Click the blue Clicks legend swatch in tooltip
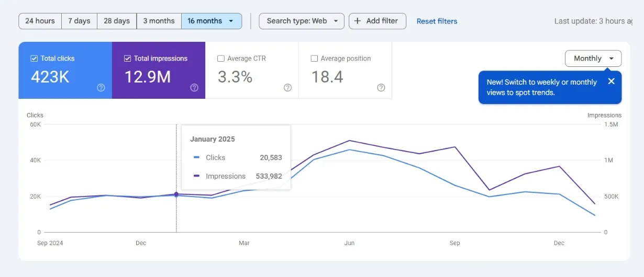 point(196,157)
